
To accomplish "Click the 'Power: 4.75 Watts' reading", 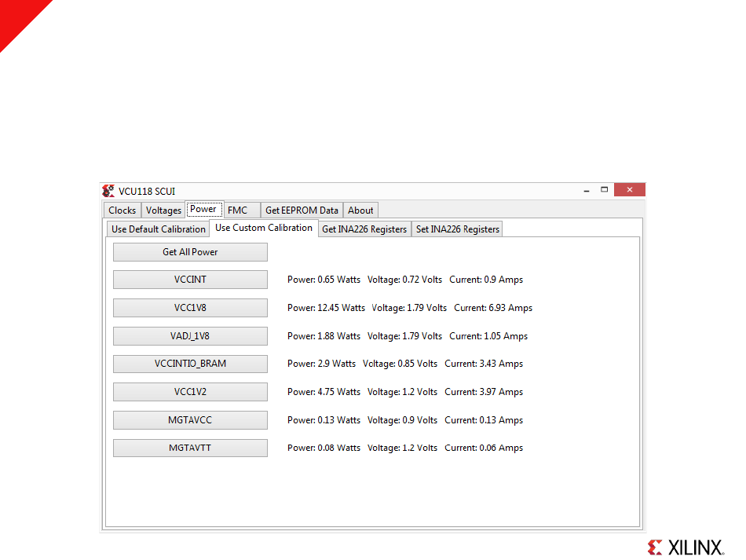I will coord(324,392).
